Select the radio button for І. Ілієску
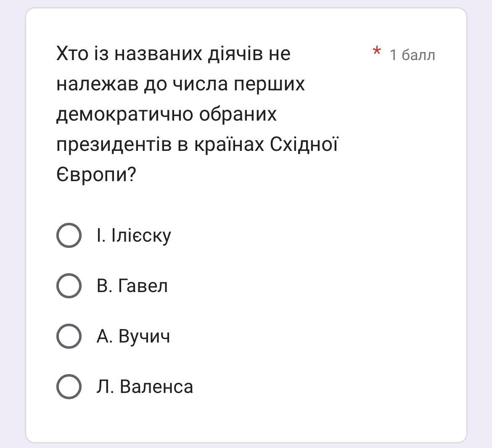The image size is (492, 448). 69,235
